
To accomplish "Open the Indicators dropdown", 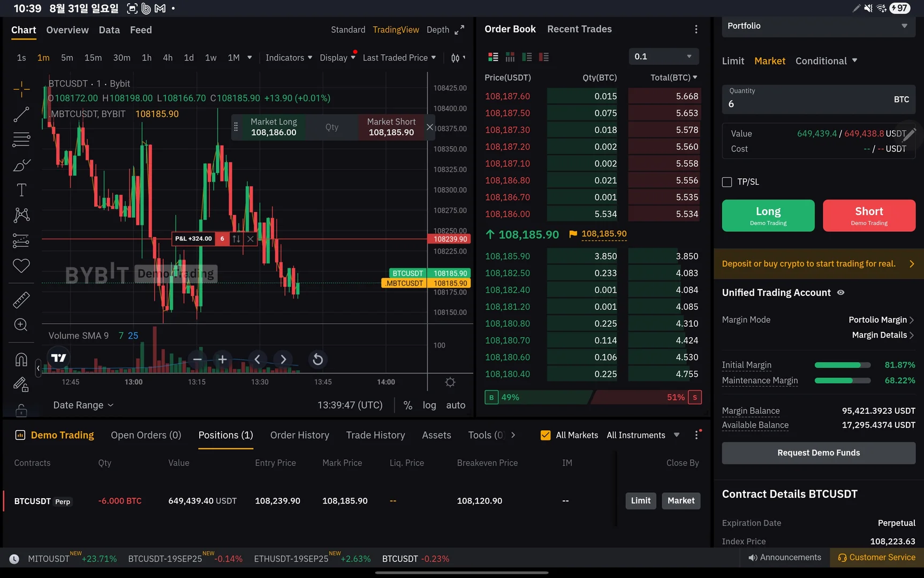I will pyautogui.click(x=289, y=58).
